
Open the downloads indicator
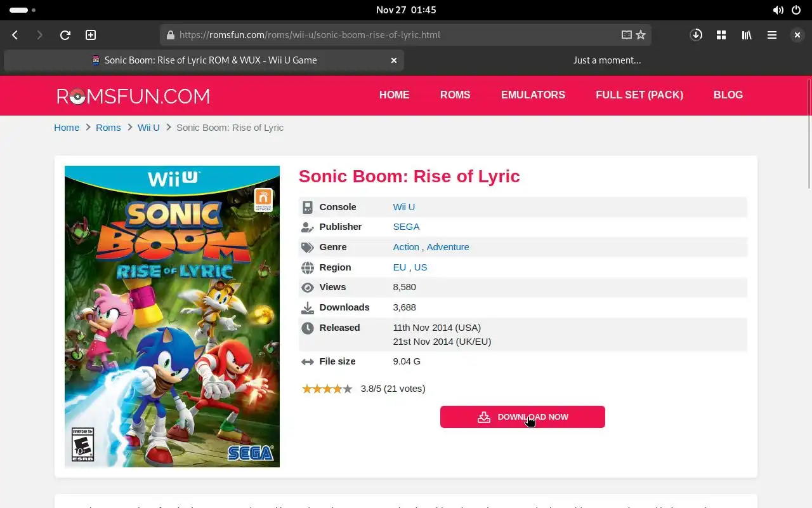point(696,35)
